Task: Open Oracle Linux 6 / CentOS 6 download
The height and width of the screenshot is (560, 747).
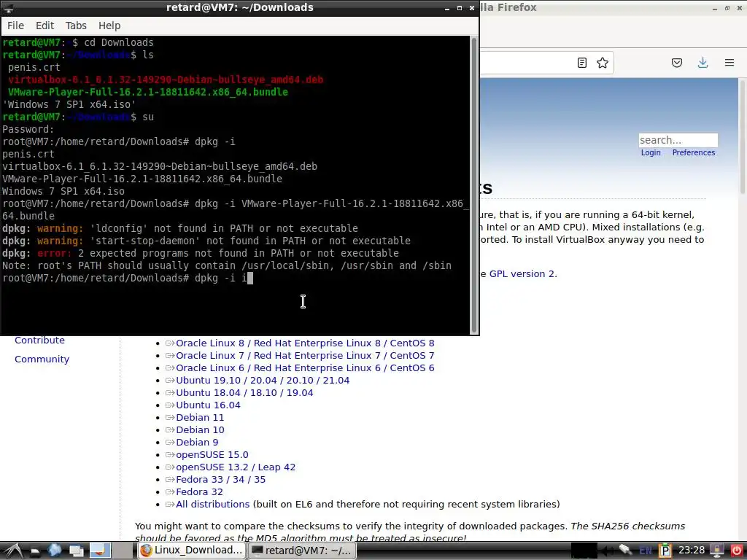Action: [x=305, y=367]
